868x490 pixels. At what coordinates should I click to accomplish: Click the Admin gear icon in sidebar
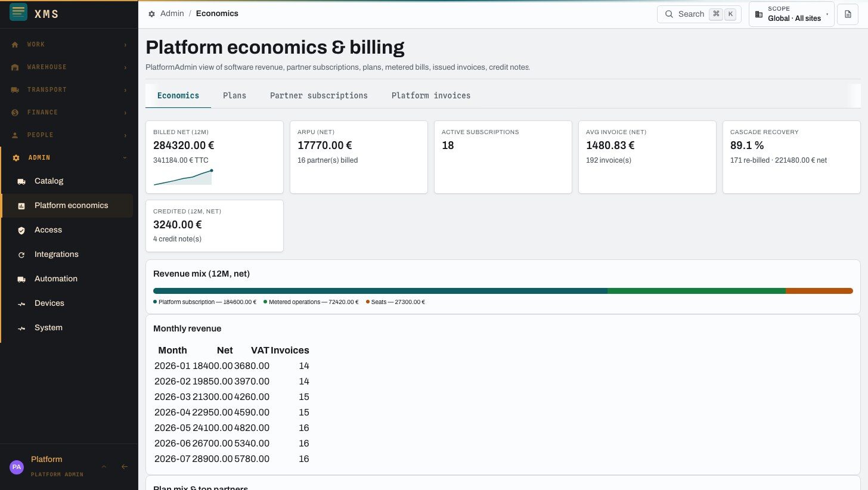click(16, 158)
